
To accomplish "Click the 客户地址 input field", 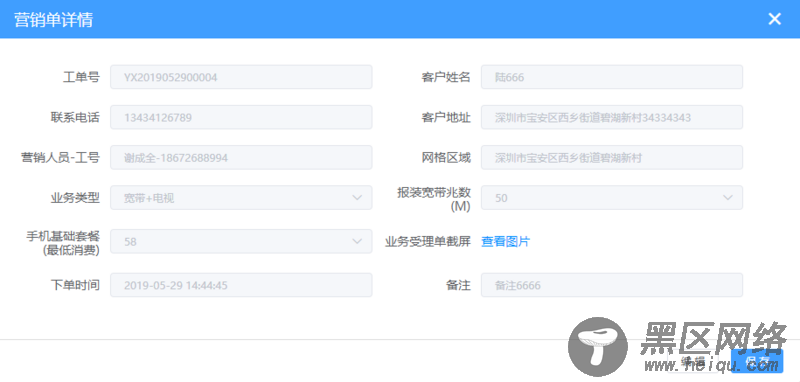I will coord(612,118).
